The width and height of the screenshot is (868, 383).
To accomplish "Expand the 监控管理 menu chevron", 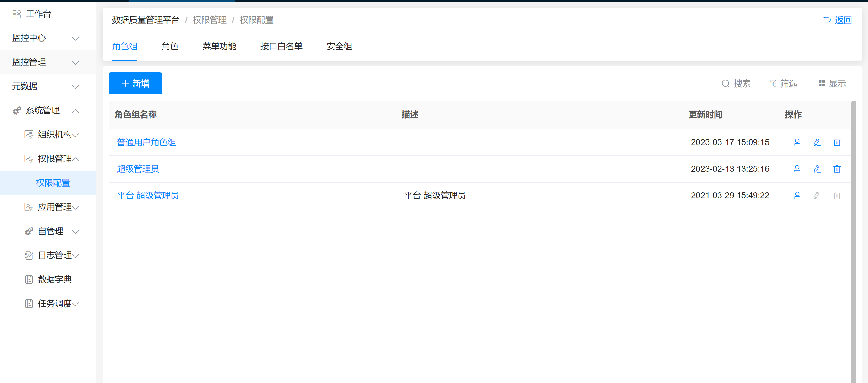I will pyautogui.click(x=75, y=62).
